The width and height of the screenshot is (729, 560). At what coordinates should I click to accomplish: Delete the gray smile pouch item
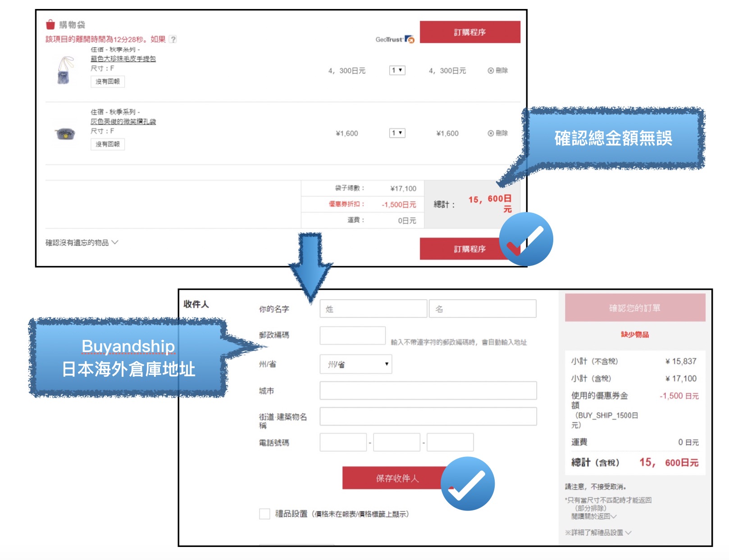(497, 133)
